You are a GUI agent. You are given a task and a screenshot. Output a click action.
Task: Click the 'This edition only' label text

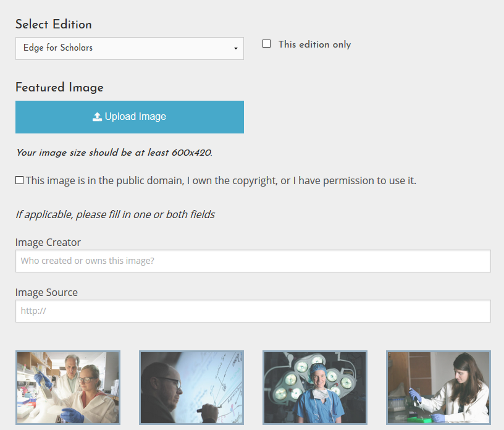314,44
